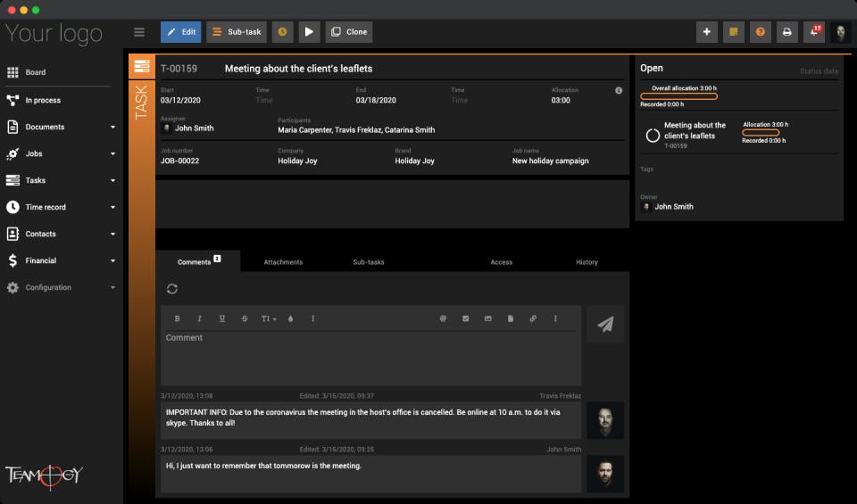The image size is (857, 504).
Task: Toggle underline formatting in comment editor
Action: click(221, 318)
